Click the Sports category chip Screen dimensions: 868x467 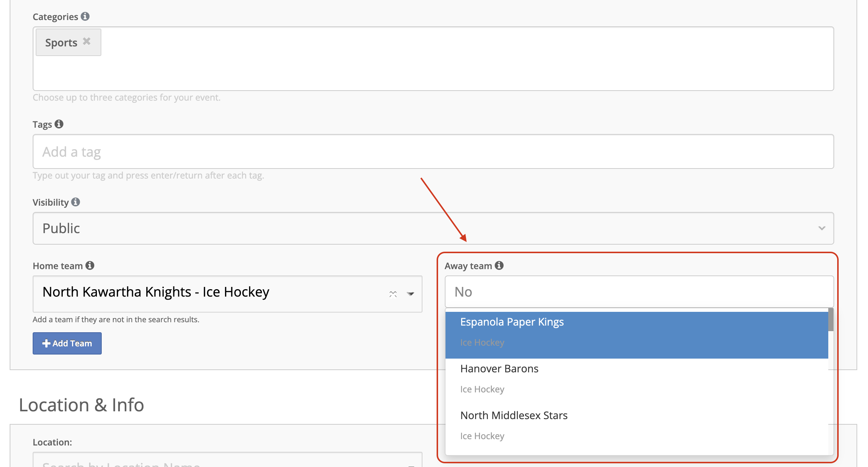point(68,42)
